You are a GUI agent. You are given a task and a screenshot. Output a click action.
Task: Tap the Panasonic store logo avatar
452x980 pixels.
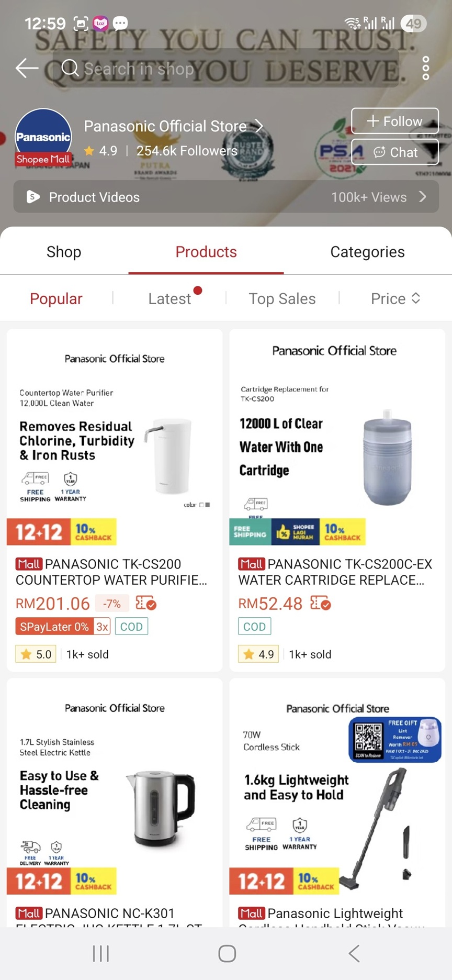tap(43, 137)
